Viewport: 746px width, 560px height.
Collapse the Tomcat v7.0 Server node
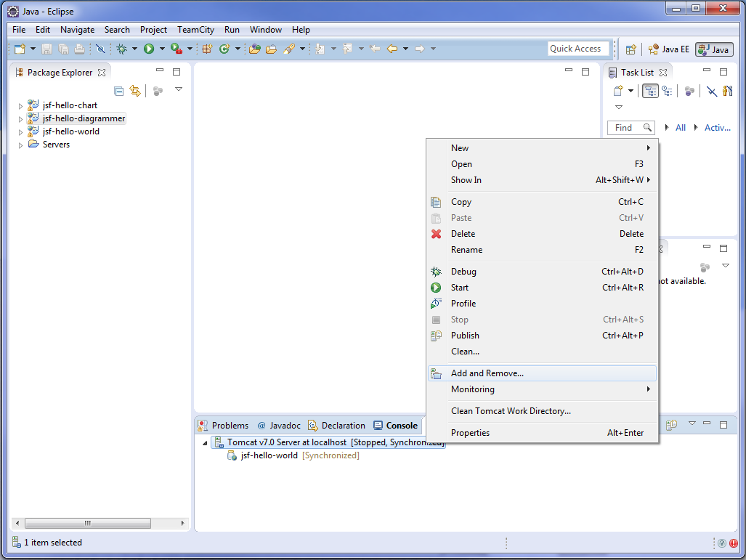[204, 442]
